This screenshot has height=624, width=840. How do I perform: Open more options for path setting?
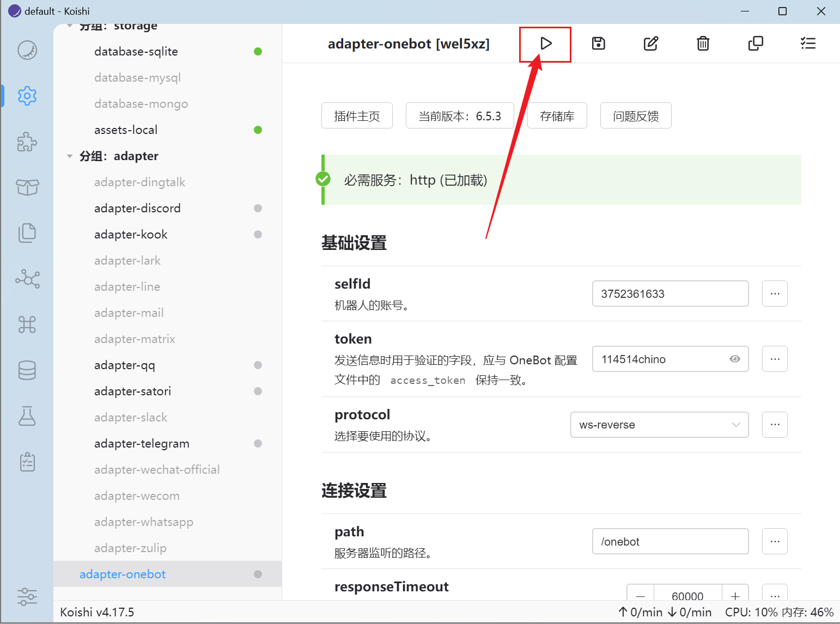775,541
